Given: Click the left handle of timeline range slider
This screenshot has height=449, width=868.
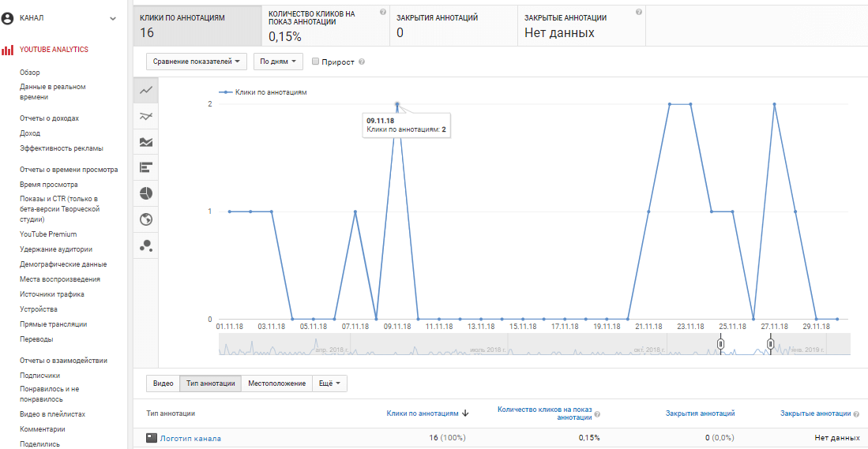Looking at the screenshot, I should click(720, 344).
